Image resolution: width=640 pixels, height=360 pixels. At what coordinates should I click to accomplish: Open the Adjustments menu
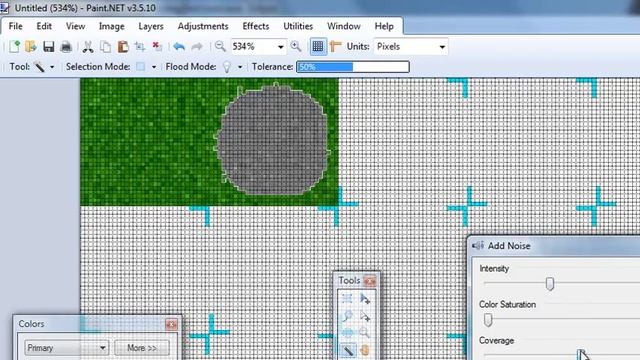coord(203,26)
